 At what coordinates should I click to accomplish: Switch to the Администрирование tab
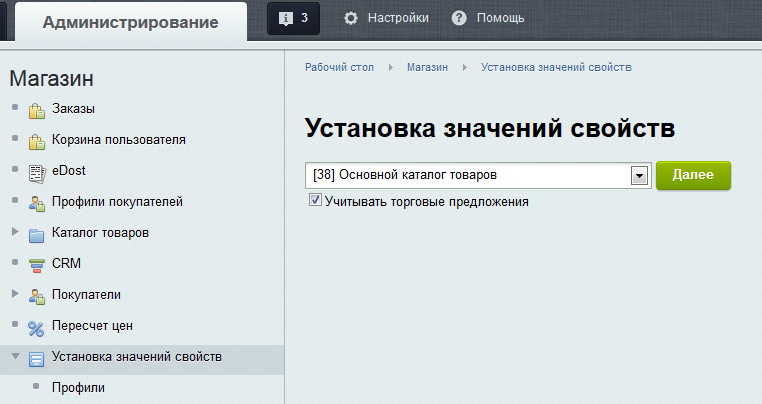131,22
